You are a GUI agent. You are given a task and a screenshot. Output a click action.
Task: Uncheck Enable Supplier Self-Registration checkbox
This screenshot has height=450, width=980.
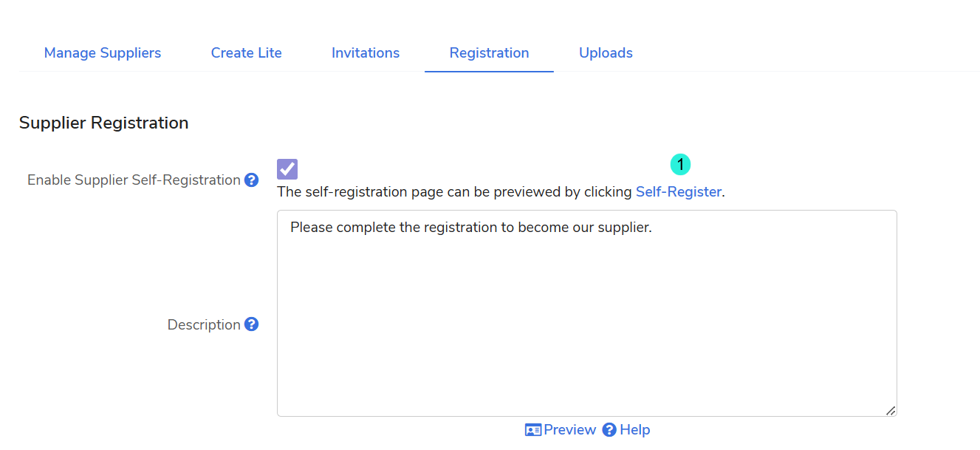tap(287, 169)
